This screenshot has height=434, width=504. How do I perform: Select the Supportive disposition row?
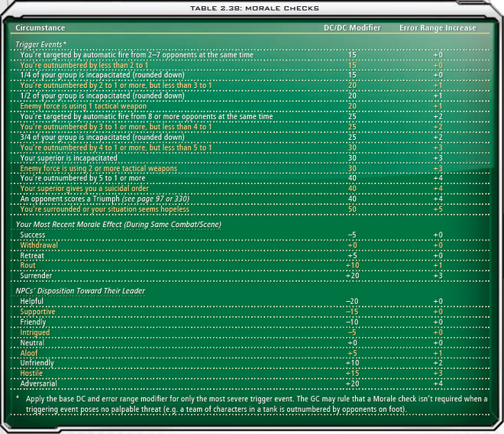[250, 312]
